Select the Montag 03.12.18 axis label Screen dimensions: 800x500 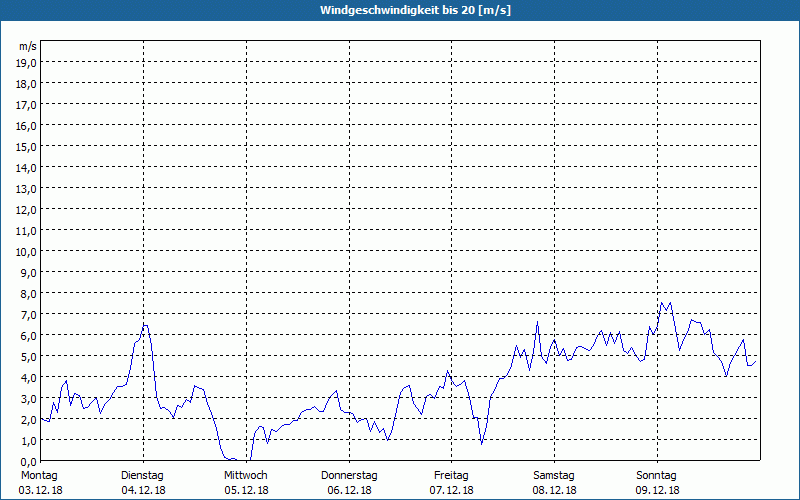pos(40,483)
